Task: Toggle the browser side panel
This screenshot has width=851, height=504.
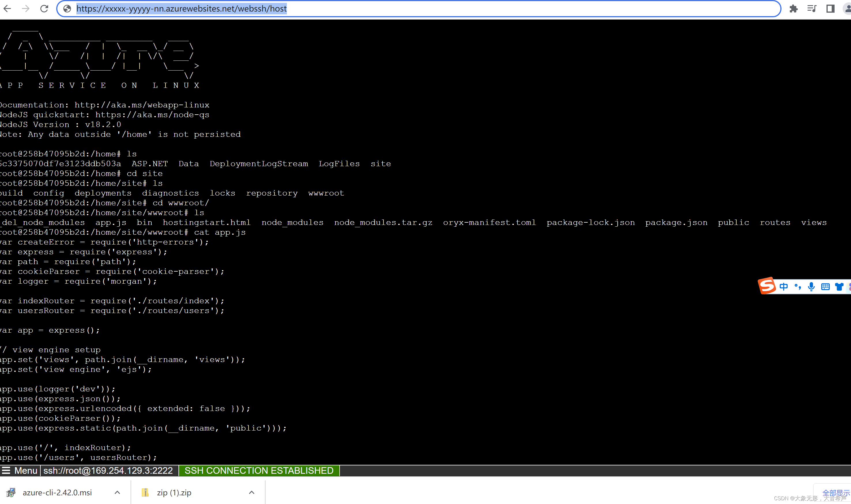Action: click(830, 8)
